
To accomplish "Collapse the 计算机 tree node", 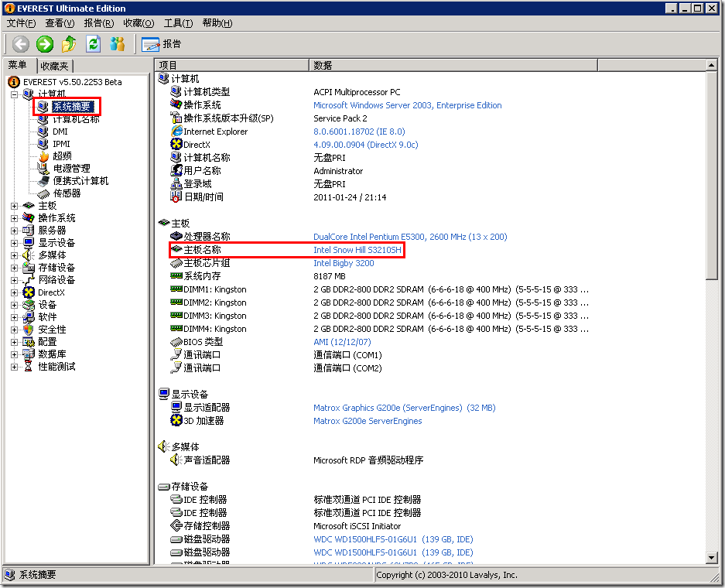I will [15, 94].
